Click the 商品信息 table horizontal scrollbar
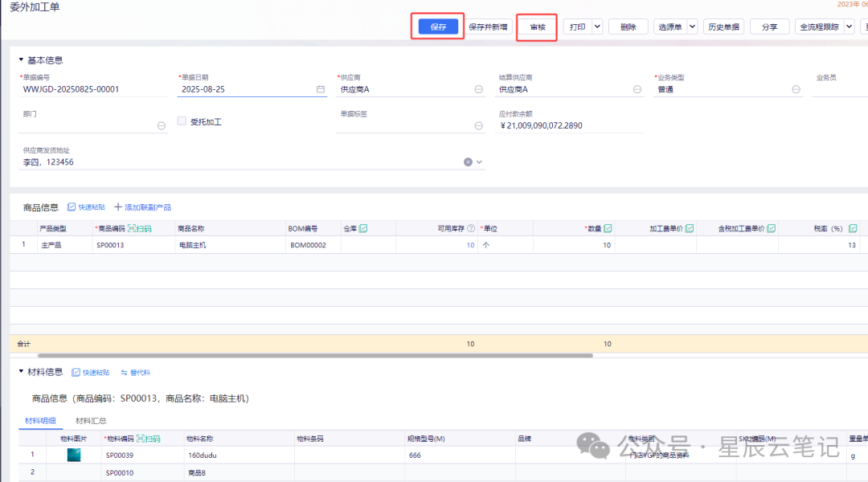868x482 pixels. tap(316, 355)
